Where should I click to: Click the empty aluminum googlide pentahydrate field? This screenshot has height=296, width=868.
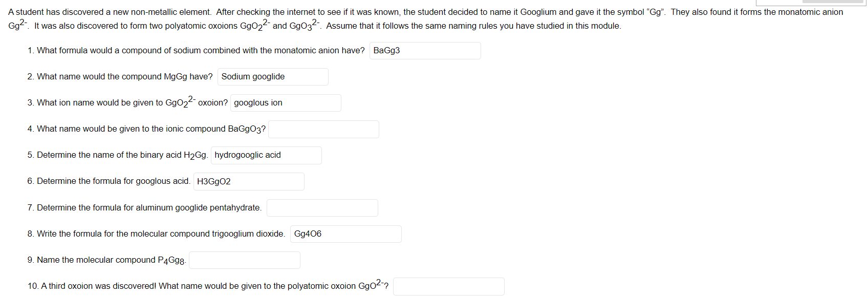point(322,207)
